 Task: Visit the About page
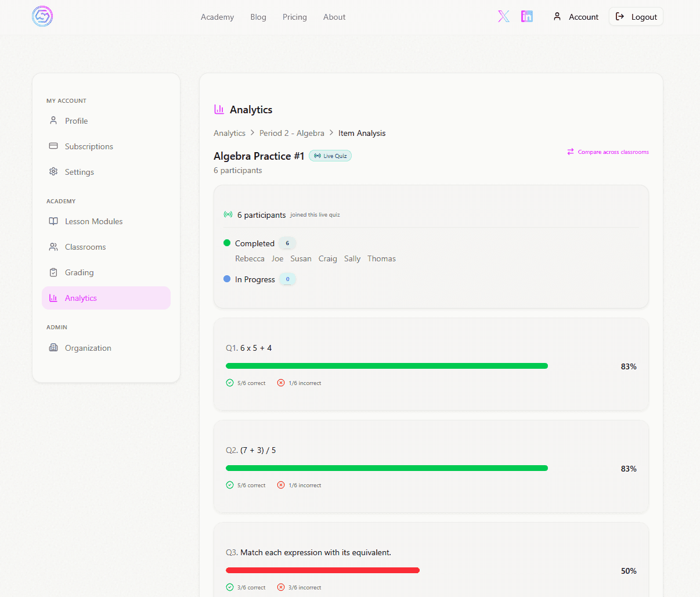[334, 17]
